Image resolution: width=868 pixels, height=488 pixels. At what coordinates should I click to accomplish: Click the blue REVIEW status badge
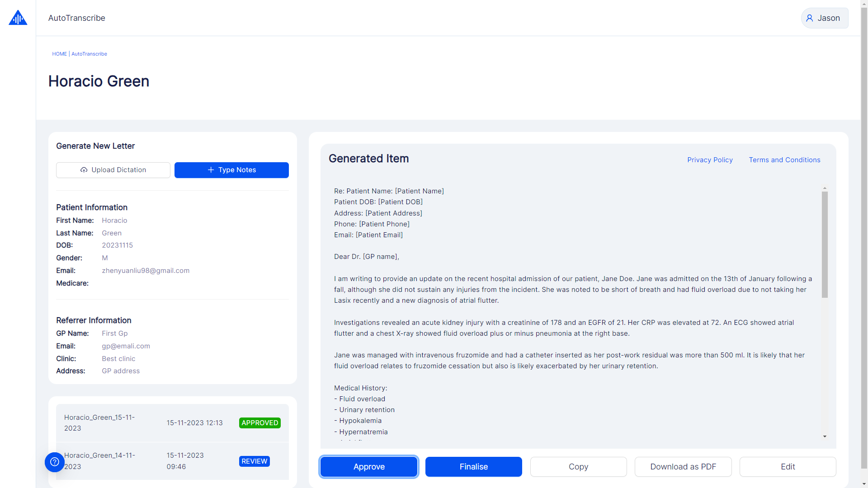click(x=254, y=461)
